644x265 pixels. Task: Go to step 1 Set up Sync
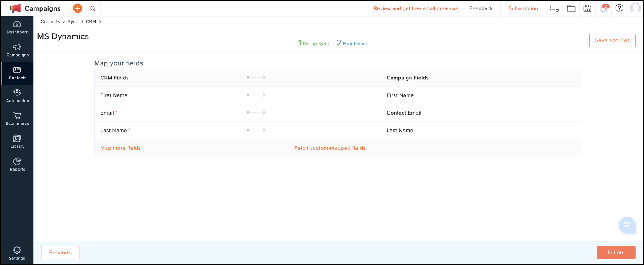coord(313,43)
